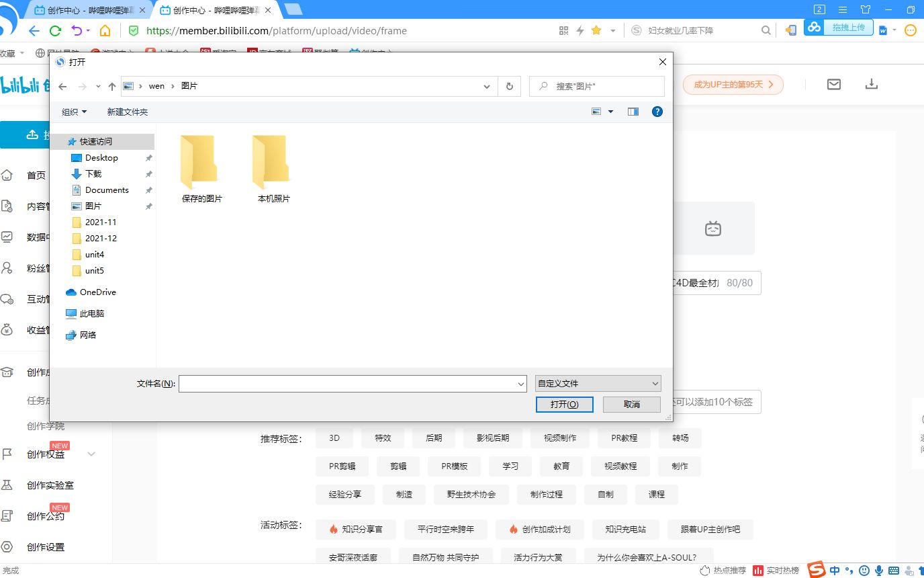Select Desktop in quick access
The width and height of the screenshot is (924, 578).
point(102,157)
